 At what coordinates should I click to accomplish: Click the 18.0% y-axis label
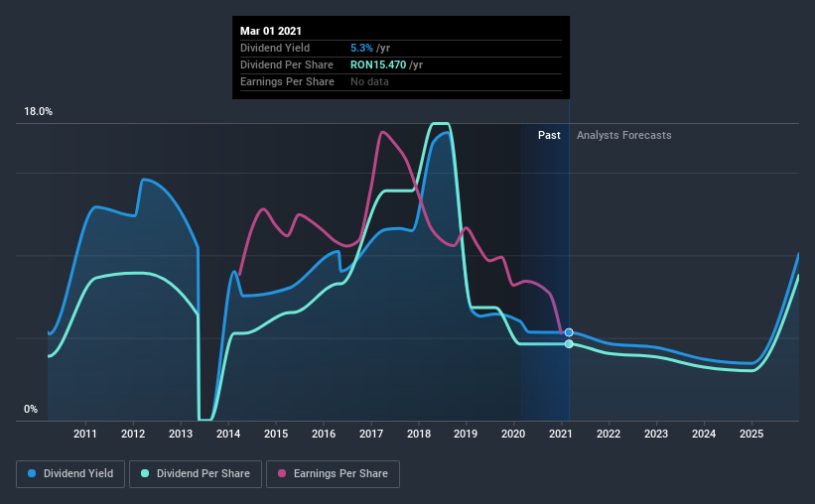click(38, 112)
